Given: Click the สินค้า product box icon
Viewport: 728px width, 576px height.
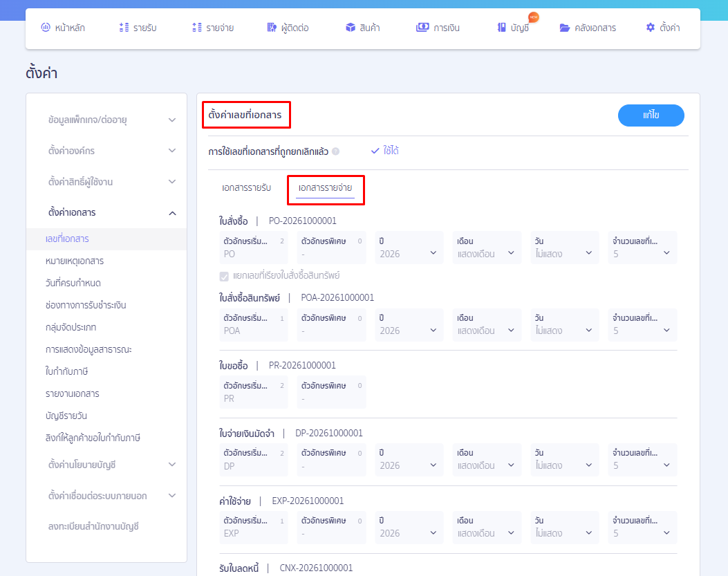Looking at the screenshot, I should click(351, 28).
